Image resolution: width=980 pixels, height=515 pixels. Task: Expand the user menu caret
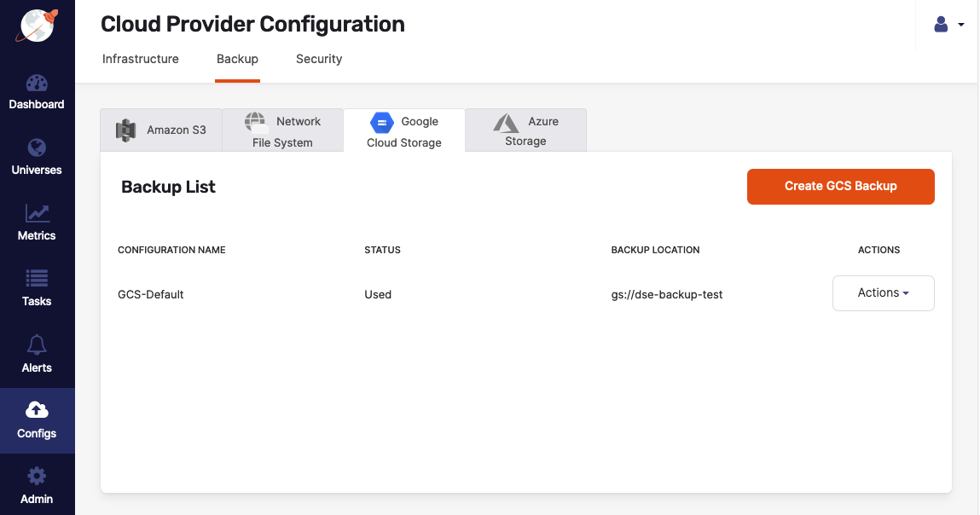coord(961,25)
